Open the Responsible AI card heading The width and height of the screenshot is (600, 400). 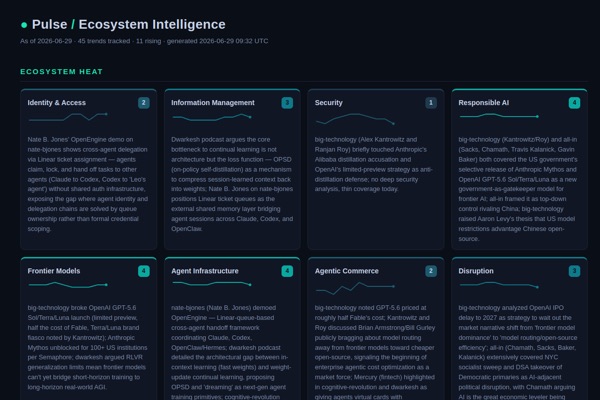[x=484, y=103]
